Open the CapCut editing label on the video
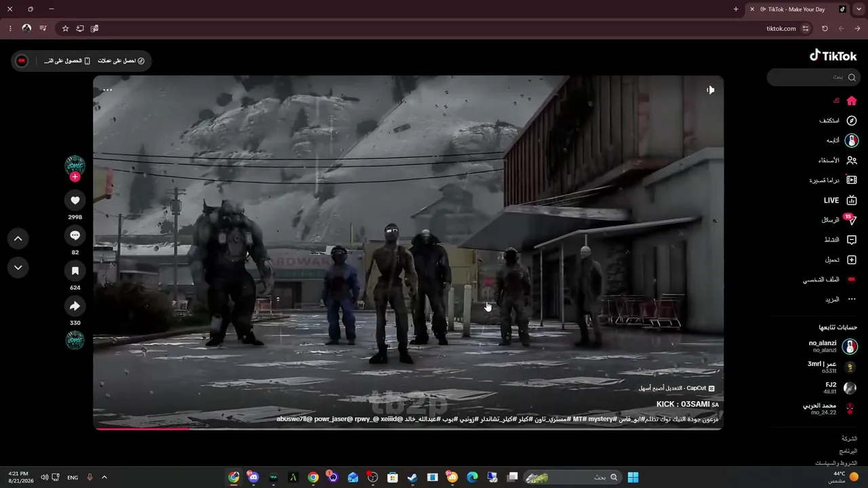The height and width of the screenshot is (488, 868). coord(677,388)
